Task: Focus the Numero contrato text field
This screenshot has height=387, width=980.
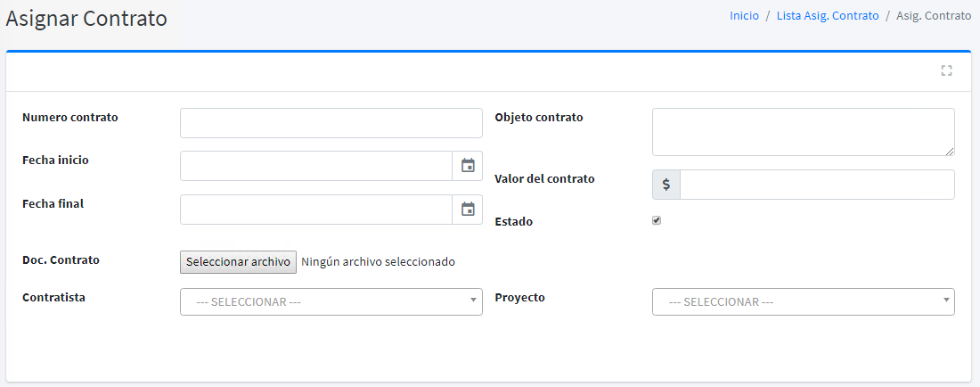Action: 331,123
